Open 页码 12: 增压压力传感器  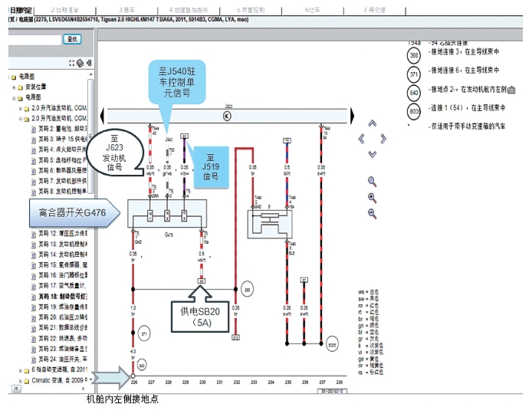click(63, 234)
